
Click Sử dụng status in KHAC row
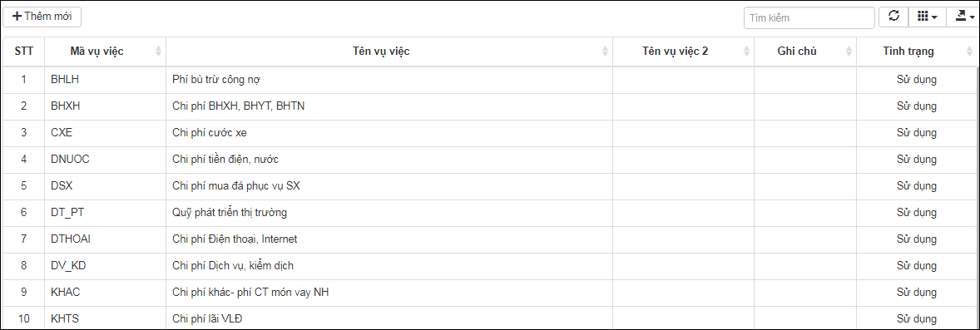tap(916, 293)
